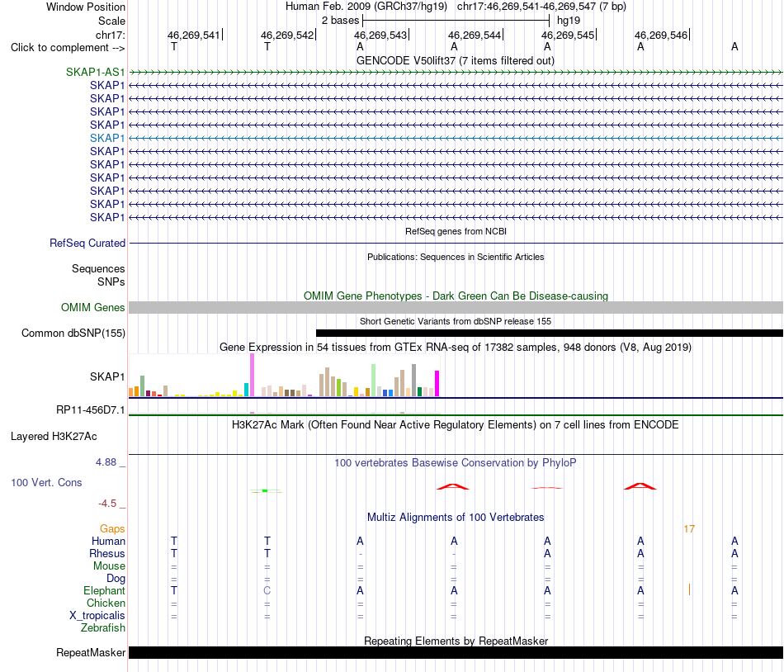
Task: Click the SNPs track label
Action: tap(111, 282)
